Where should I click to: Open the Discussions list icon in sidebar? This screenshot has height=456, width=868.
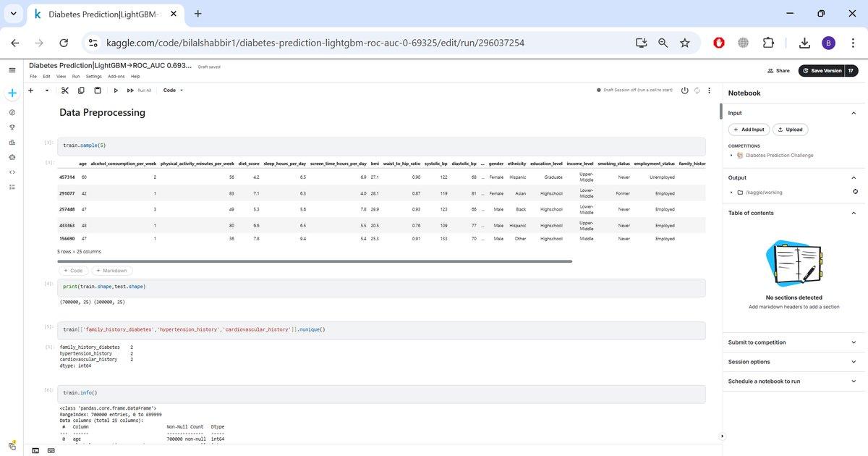pos(12,187)
